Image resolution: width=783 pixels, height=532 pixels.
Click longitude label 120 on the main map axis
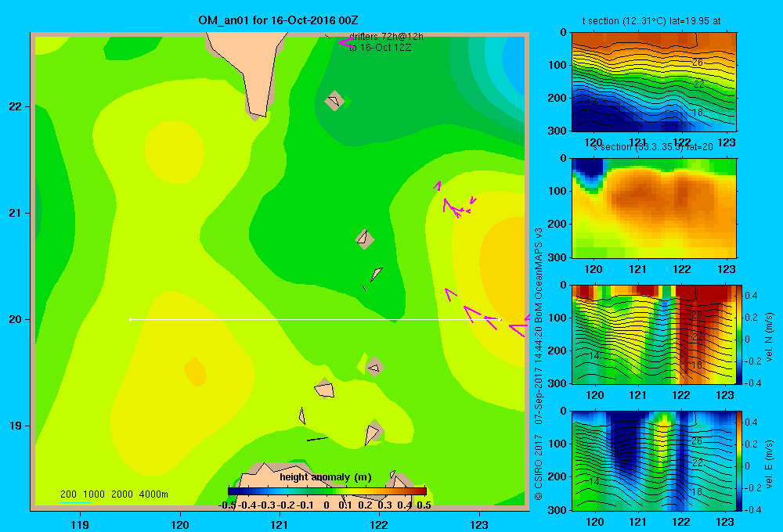pos(180,524)
